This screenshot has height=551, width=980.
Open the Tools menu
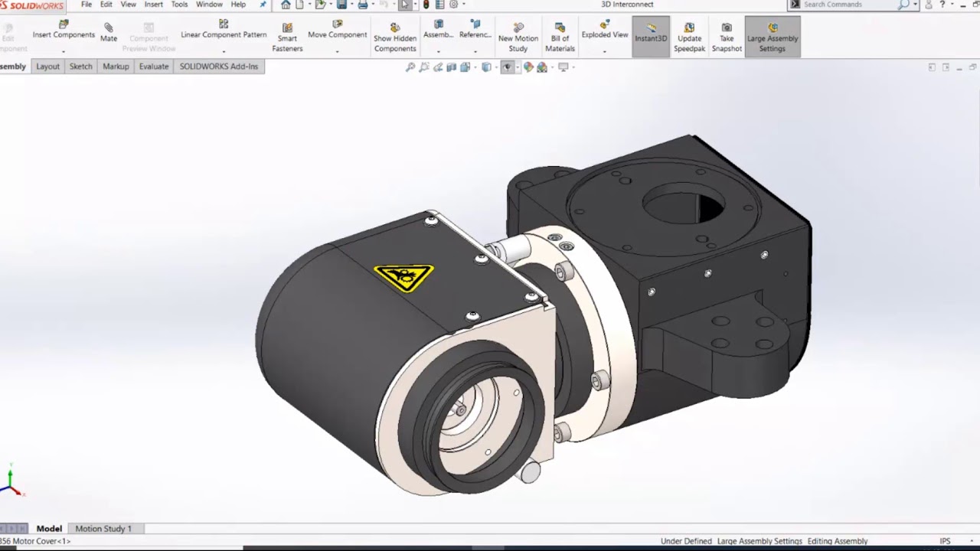[x=179, y=5]
